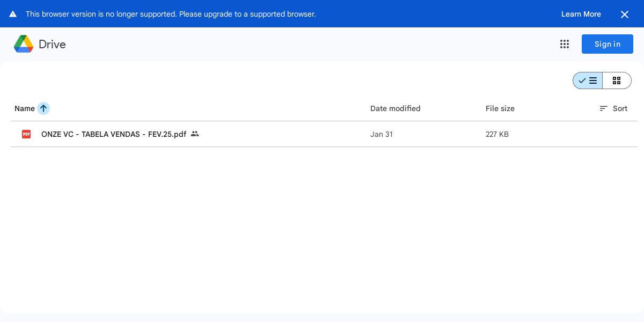Open the Sort options dropdown
The width and height of the screenshot is (644, 322).
(x=613, y=108)
